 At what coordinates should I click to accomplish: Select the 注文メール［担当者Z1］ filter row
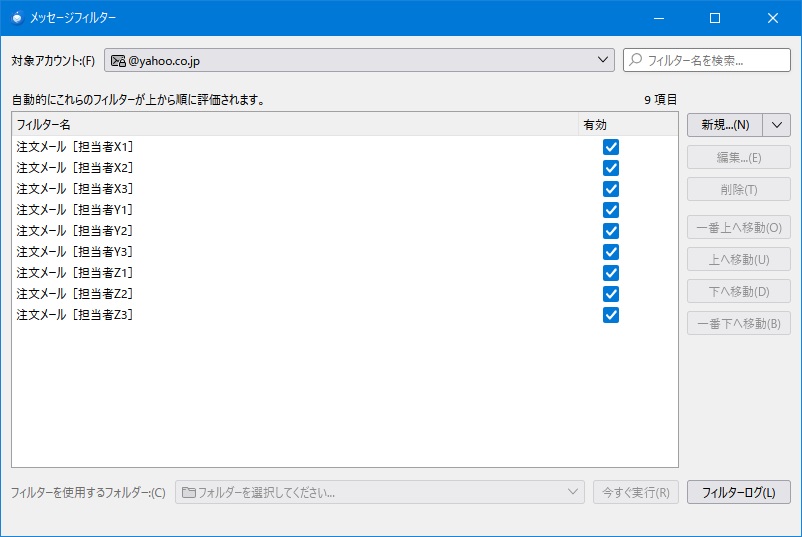[76, 273]
